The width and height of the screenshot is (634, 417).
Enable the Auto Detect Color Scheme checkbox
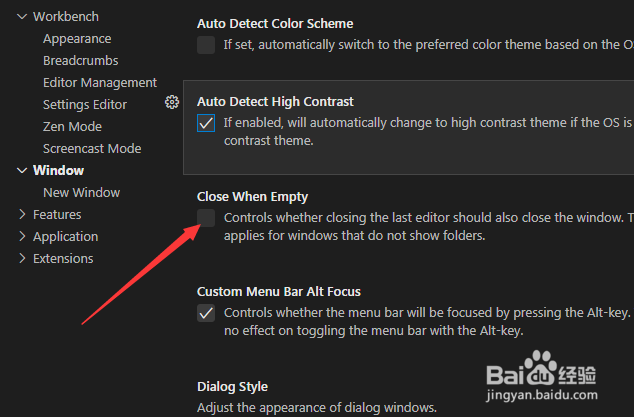pyautogui.click(x=206, y=44)
